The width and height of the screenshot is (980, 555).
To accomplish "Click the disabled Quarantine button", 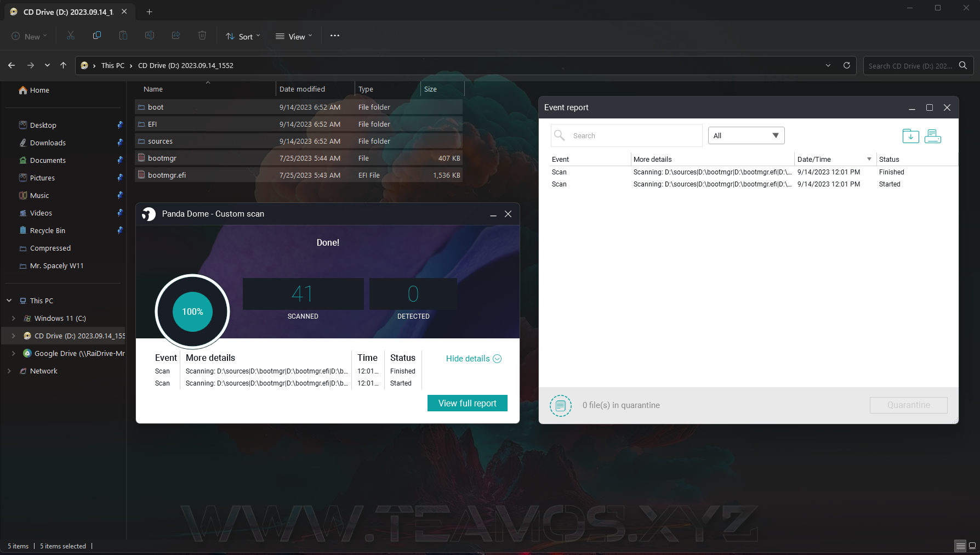I will [x=908, y=405].
